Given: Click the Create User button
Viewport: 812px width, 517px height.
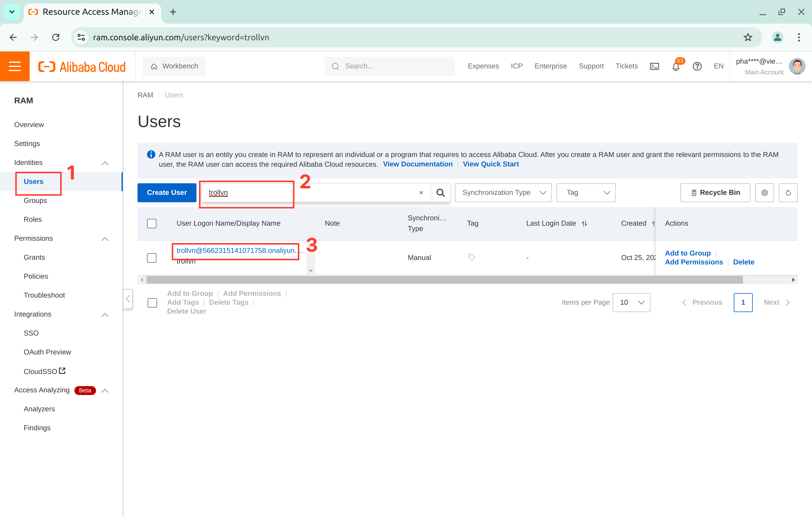Looking at the screenshot, I should [x=167, y=193].
